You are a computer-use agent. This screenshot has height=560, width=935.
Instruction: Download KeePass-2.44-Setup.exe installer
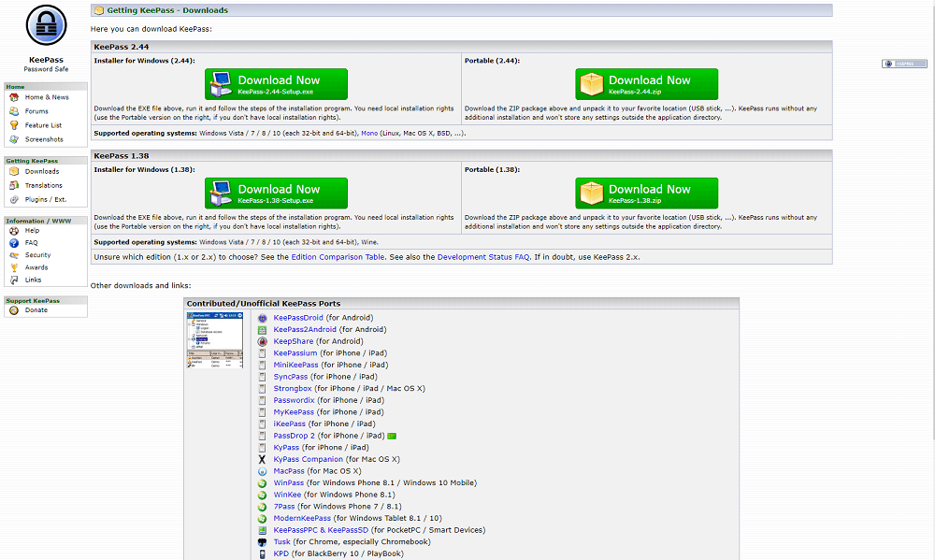(276, 84)
